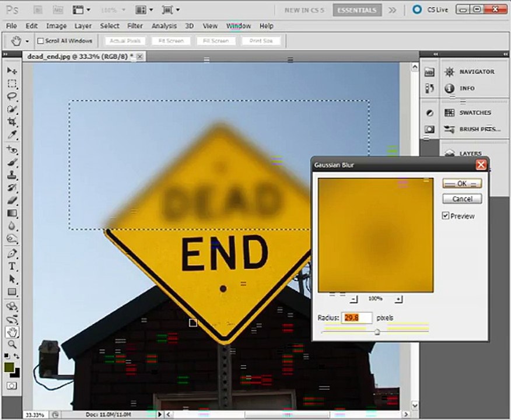Open the History panel icon
This screenshot has width=511, height=420.
tap(429, 88)
